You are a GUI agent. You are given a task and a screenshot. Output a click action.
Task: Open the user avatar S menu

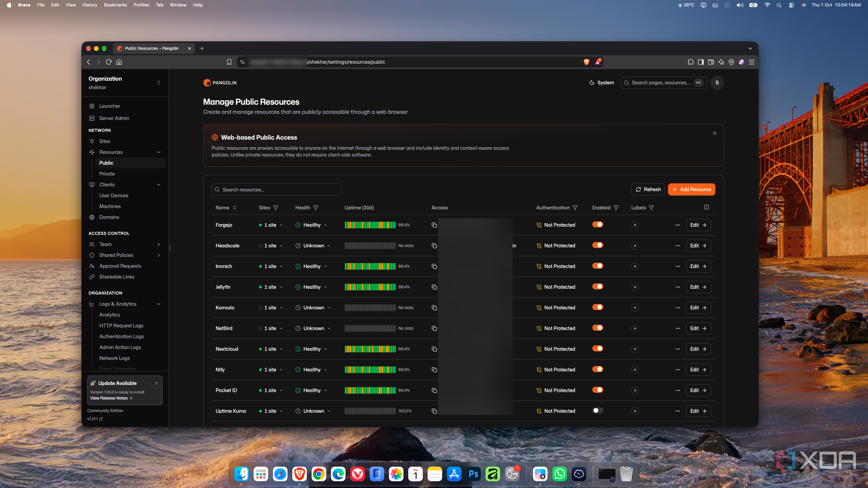(x=717, y=83)
